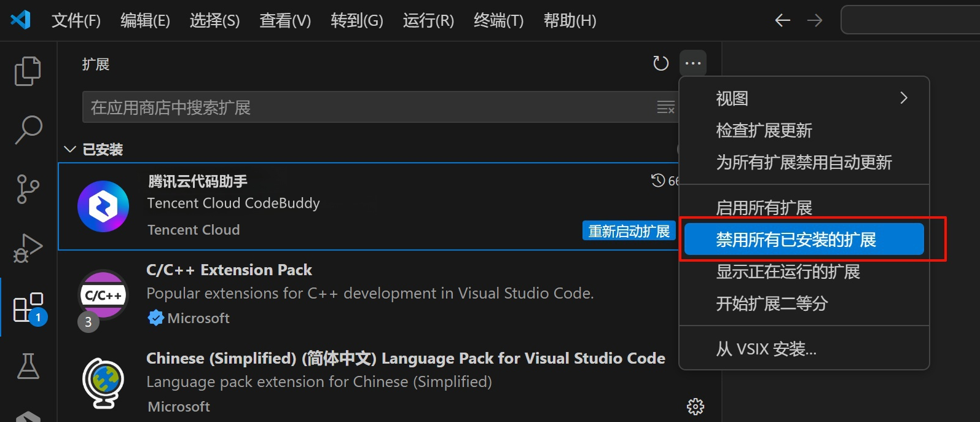The height and width of the screenshot is (422, 980).
Task: Open gear settings for Chinese Language Pack
Action: (x=695, y=406)
